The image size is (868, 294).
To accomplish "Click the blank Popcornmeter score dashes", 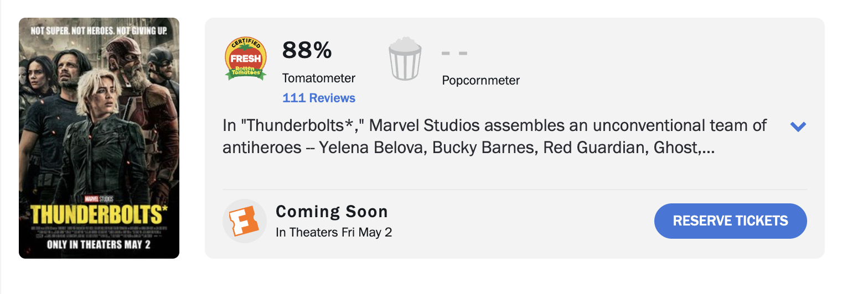I will point(454,54).
